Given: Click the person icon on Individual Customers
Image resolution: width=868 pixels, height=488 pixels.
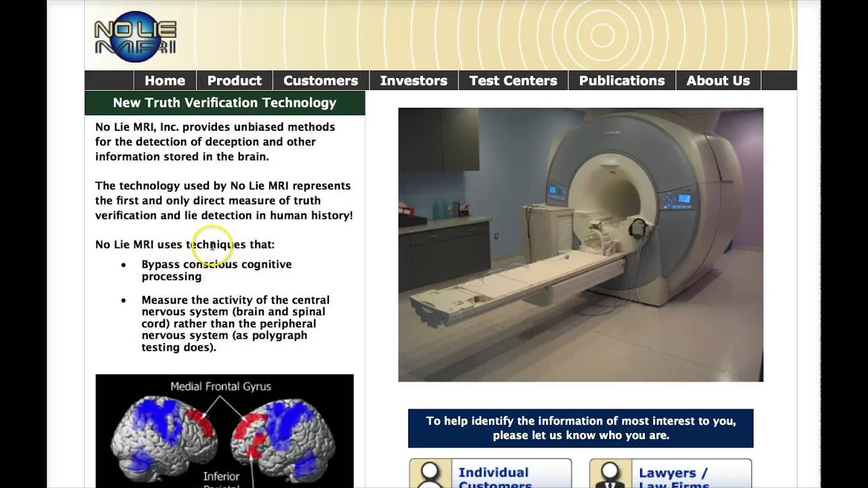Looking at the screenshot, I should pos(431,474).
